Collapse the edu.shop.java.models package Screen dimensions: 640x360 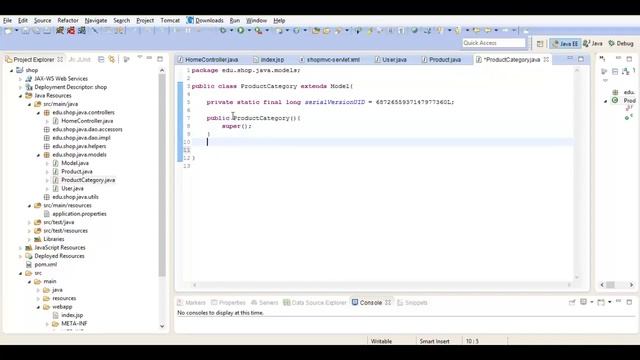(x=38, y=155)
